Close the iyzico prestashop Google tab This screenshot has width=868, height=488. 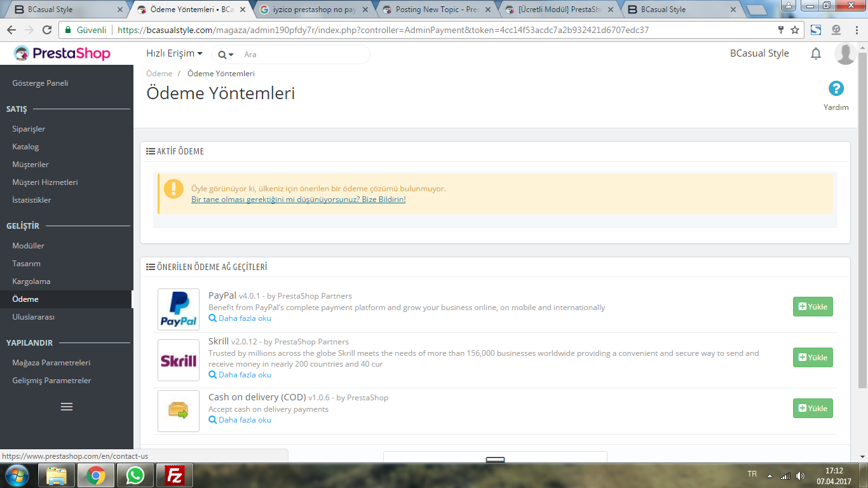(365, 10)
